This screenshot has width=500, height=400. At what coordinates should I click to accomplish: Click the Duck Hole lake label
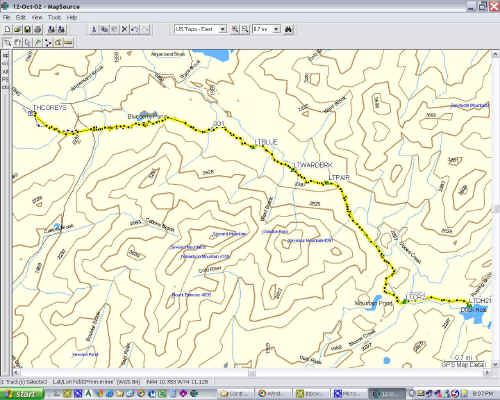click(473, 310)
